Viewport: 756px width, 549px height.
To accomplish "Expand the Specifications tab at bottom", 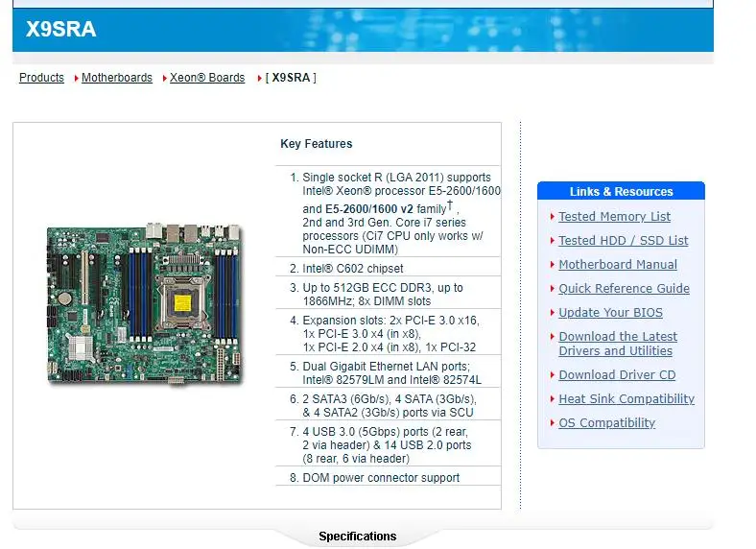I will 357,536.
